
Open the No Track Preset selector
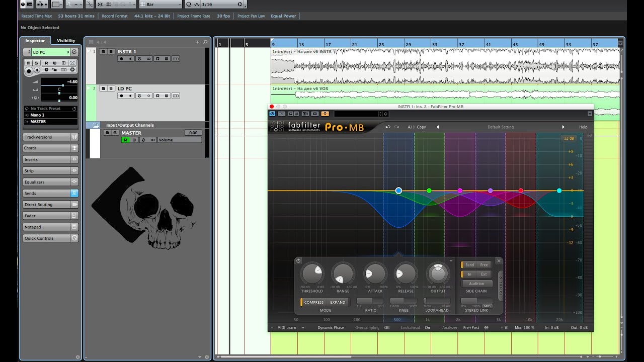pyautogui.click(x=50, y=109)
